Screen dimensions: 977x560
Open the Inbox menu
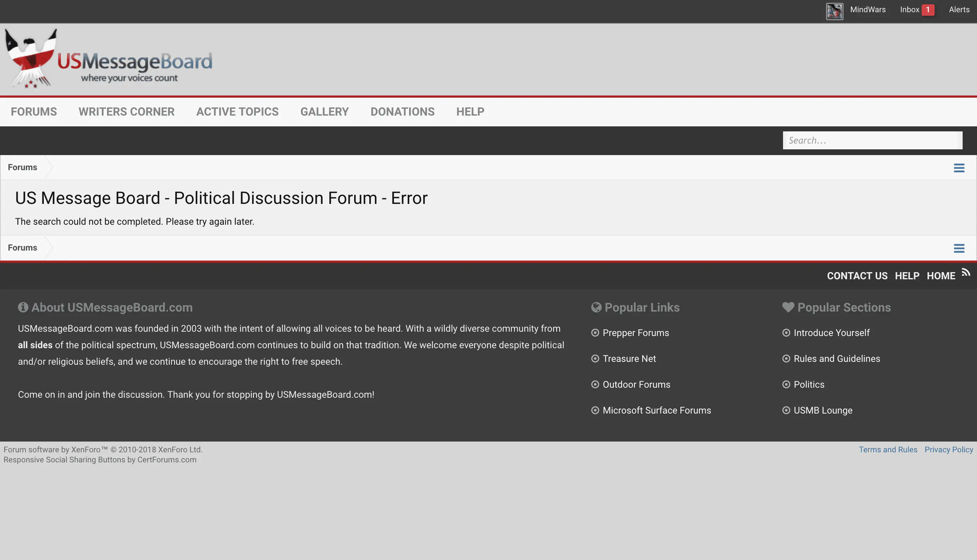(x=909, y=10)
